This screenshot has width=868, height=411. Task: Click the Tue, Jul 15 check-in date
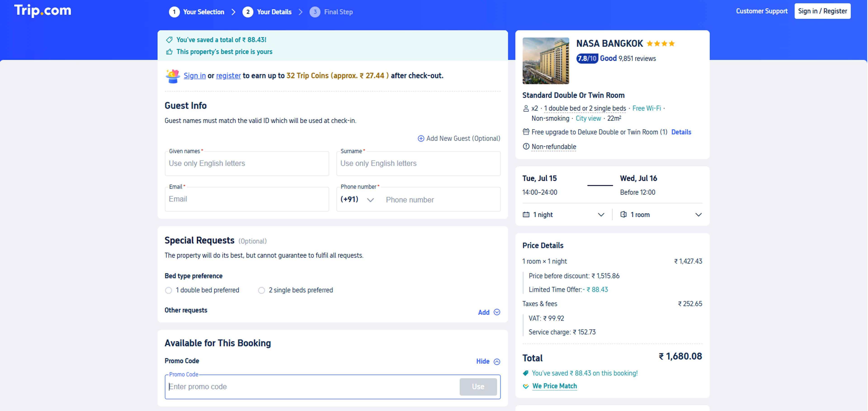click(540, 178)
